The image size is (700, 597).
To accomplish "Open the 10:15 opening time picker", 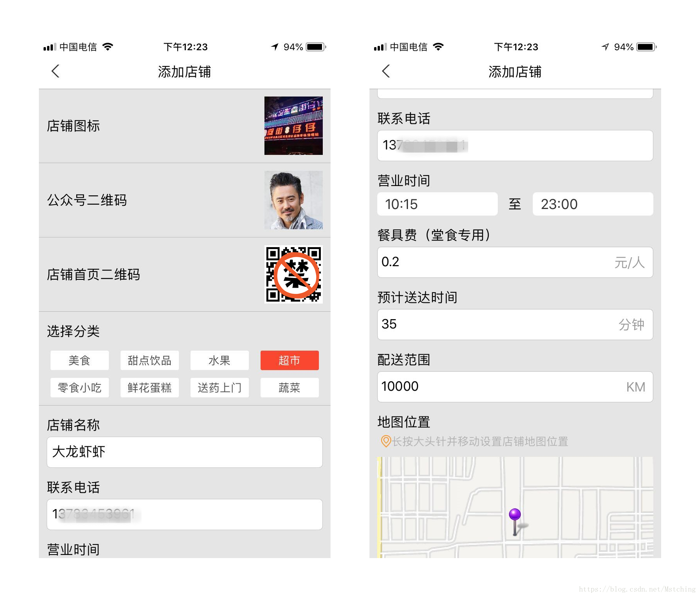I will click(437, 204).
